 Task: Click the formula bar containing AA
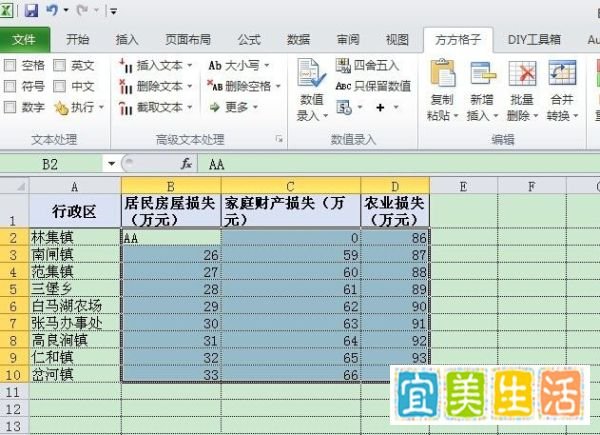398,164
